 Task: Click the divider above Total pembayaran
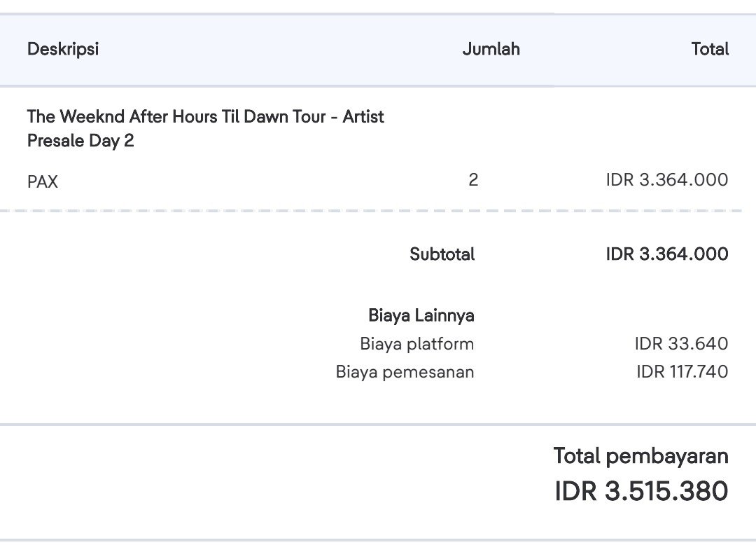(x=378, y=425)
